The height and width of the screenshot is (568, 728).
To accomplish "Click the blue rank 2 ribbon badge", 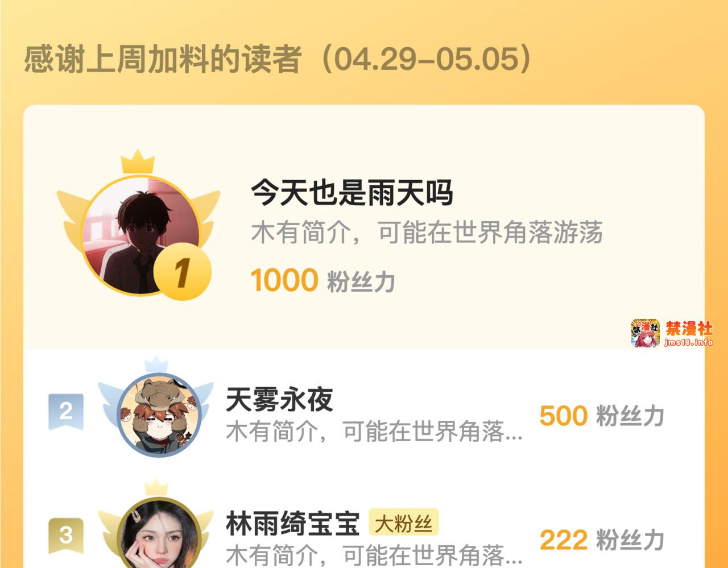I will click(x=66, y=411).
